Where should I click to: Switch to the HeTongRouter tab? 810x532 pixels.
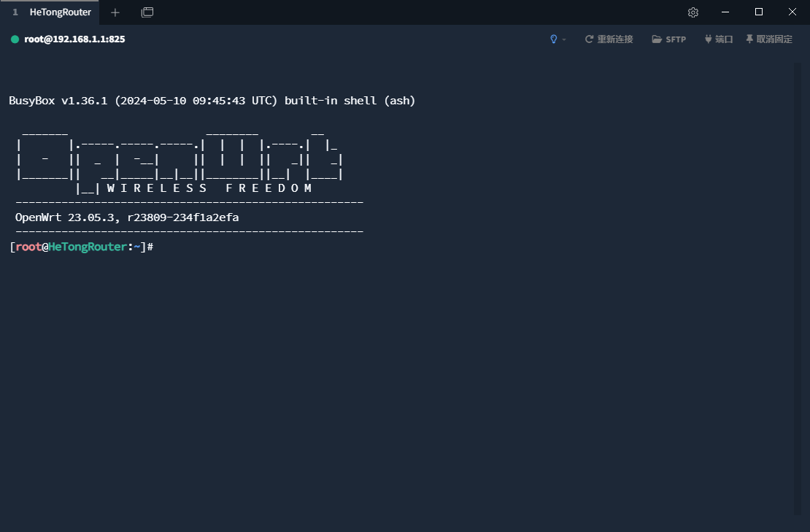click(x=60, y=12)
